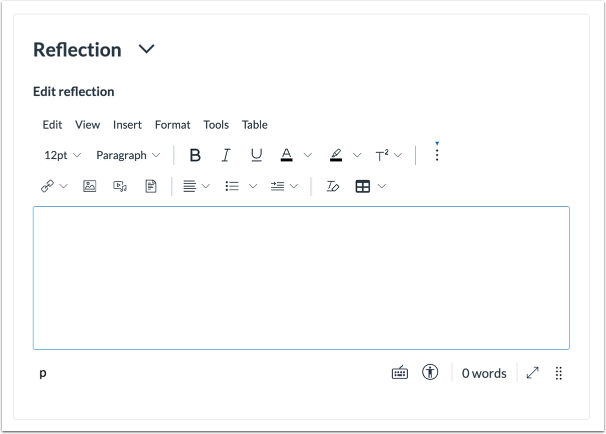This screenshot has width=606, height=434.
Task: Click the increase indent icon
Action: (277, 186)
